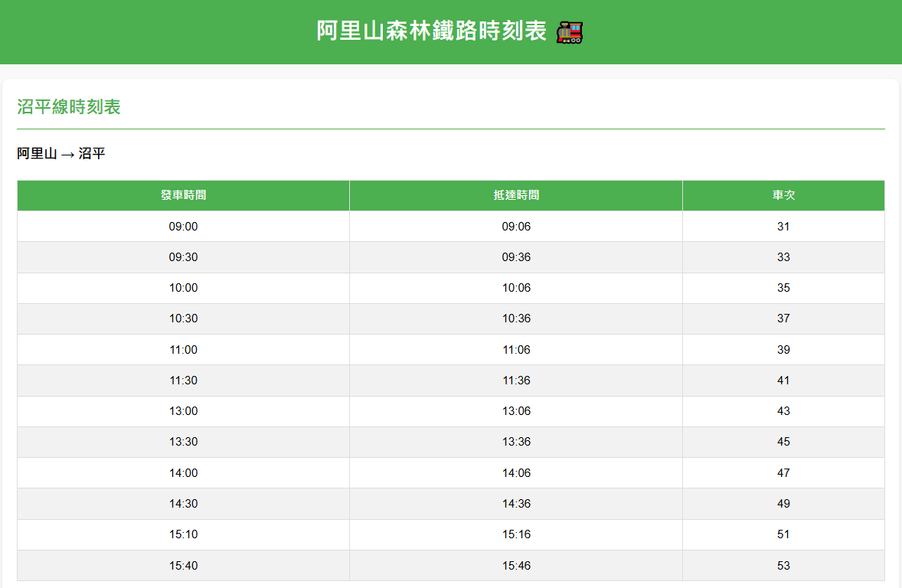This screenshot has width=902, height=588.
Task: Select the 沼平線時刻表 section heading
Action: tap(69, 107)
